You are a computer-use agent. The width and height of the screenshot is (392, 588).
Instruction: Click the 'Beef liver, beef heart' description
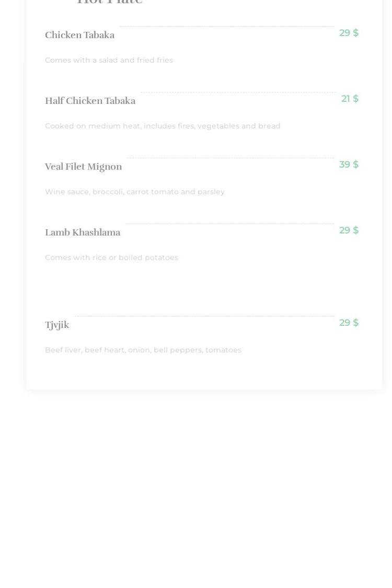pos(143,350)
